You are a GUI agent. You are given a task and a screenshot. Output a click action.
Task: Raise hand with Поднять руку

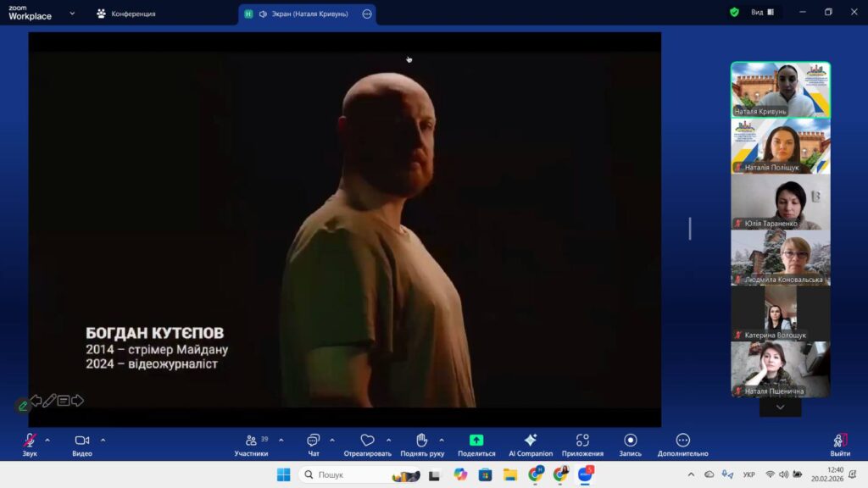(421, 441)
